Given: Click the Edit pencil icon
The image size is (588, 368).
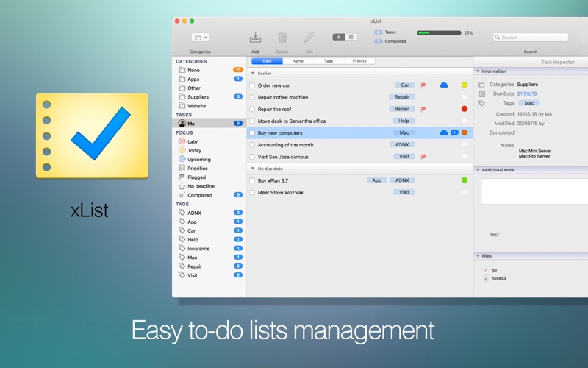Looking at the screenshot, I should click(x=309, y=38).
